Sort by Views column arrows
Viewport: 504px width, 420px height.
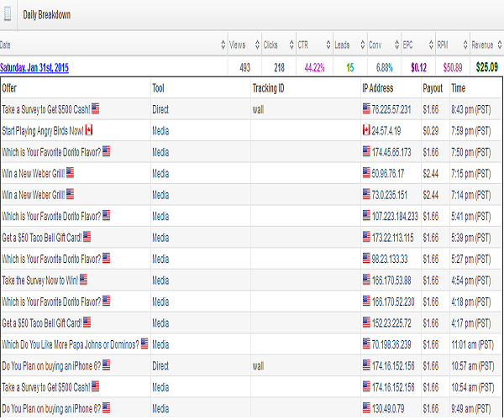point(257,45)
